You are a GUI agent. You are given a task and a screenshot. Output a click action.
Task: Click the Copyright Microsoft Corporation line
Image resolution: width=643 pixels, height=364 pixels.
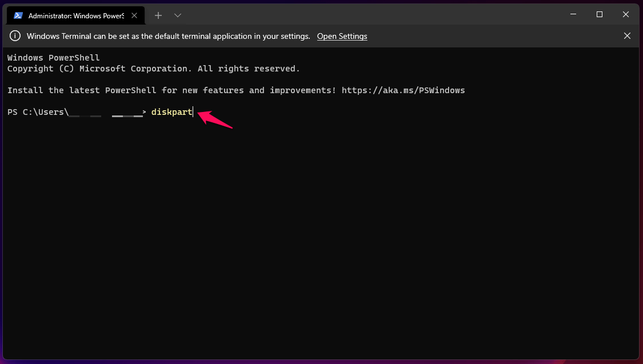click(x=153, y=69)
